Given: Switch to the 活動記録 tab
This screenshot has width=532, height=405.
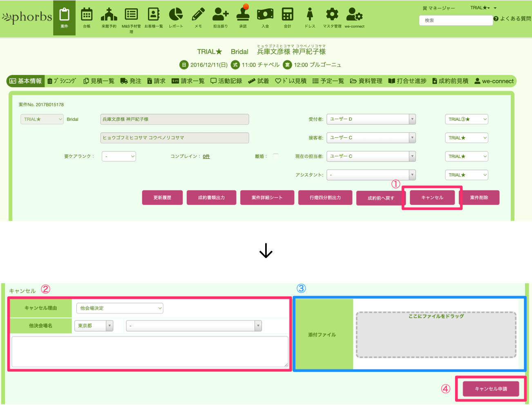Looking at the screenshot, I should 226,81.
